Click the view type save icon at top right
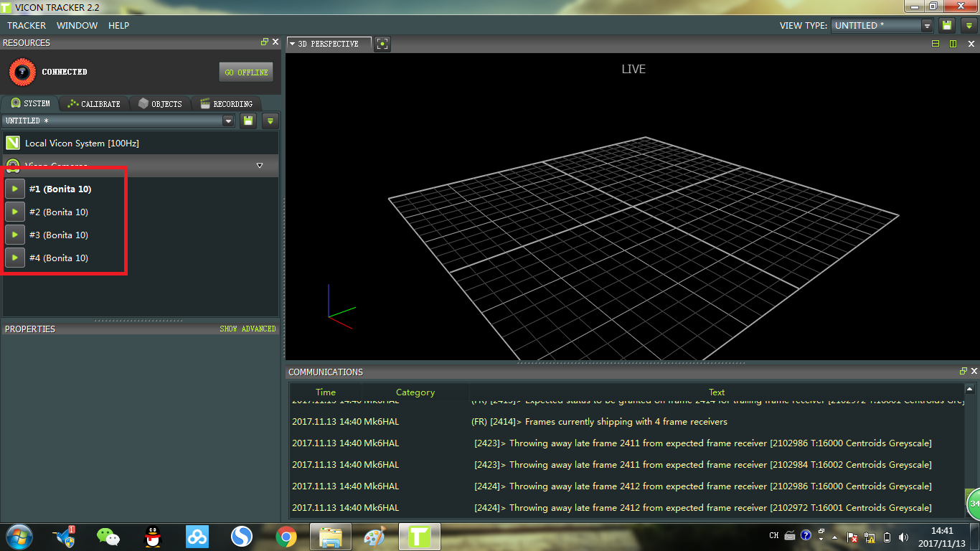This screenshot has width=980, height=551. tap(947, 26)
